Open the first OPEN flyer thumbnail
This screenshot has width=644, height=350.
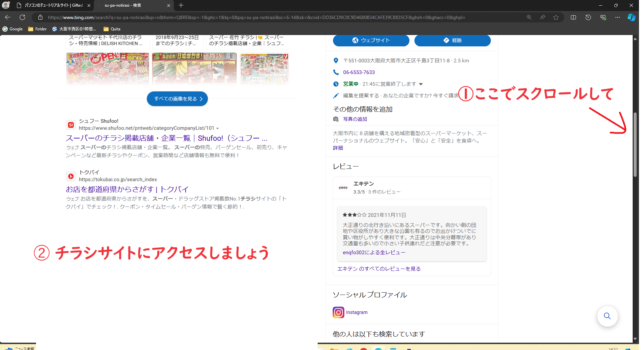[x=108, y=68]
